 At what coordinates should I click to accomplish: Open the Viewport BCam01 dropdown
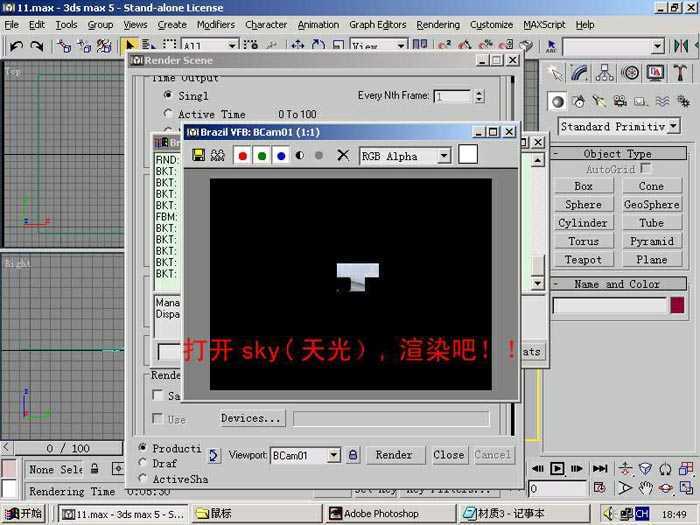333,455
